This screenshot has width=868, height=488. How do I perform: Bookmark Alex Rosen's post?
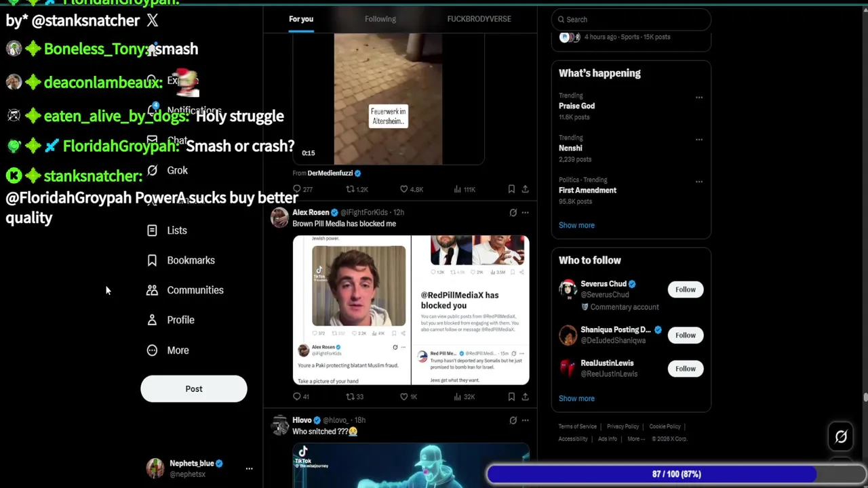[511, 396]
